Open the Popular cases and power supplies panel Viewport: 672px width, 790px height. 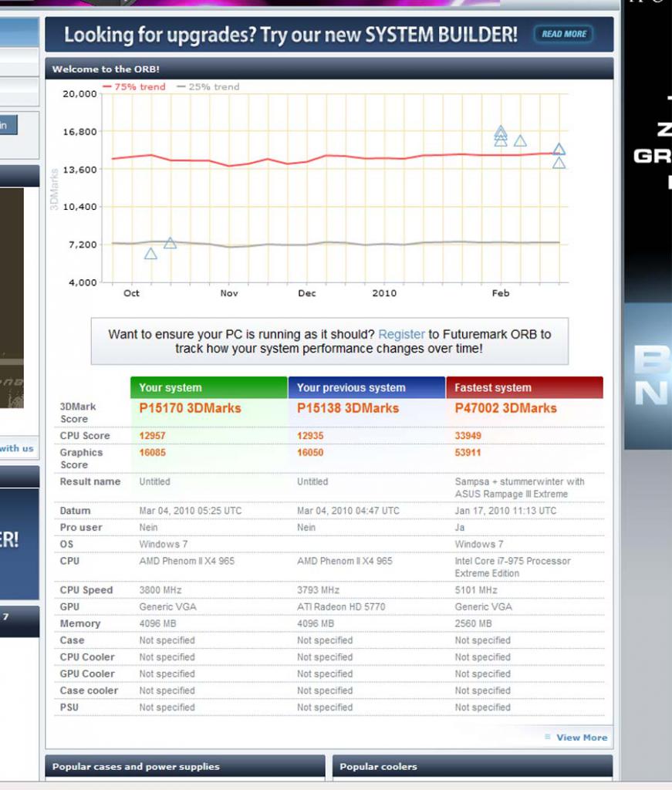coord(185,766)
